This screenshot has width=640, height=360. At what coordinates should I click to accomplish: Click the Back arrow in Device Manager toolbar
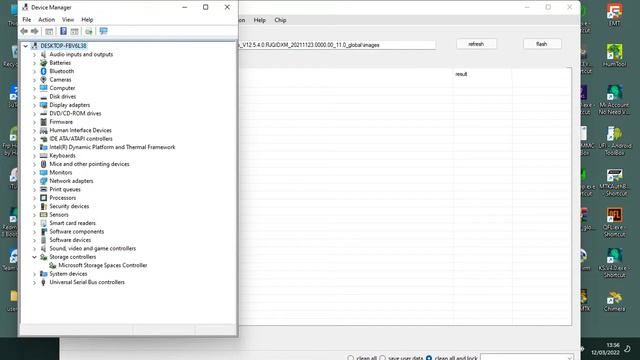pyautogui.click(x=24, y=31)
